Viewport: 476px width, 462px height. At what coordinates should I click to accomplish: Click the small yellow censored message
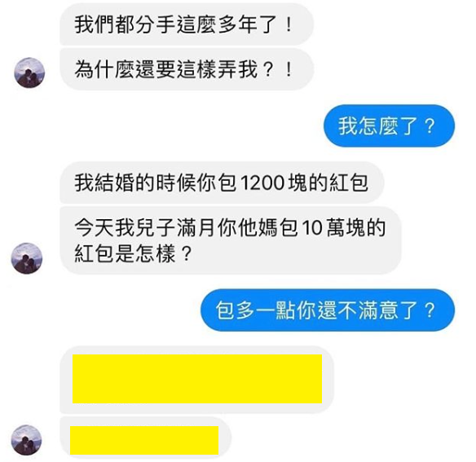144,440
